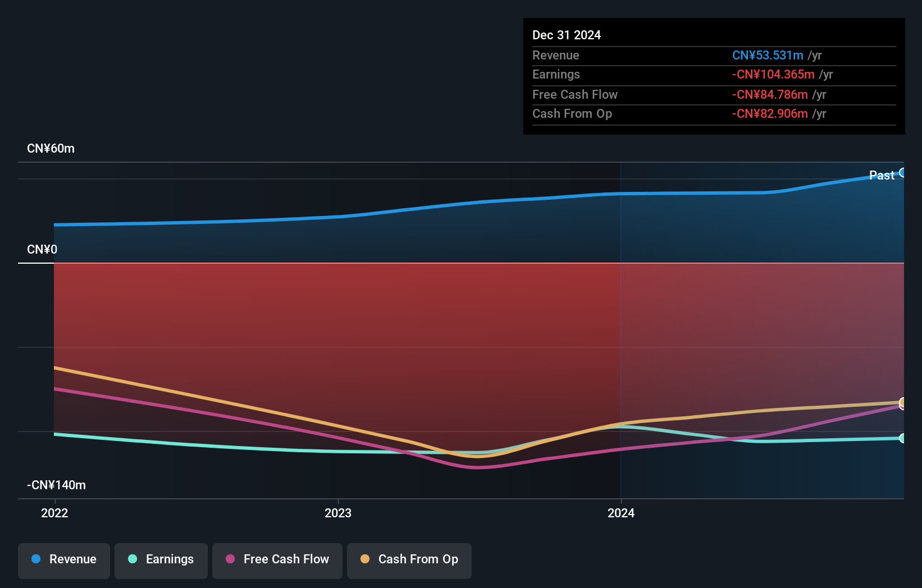
Task: Toggle the Cash From Op legend button
Action: pos(409,561)
